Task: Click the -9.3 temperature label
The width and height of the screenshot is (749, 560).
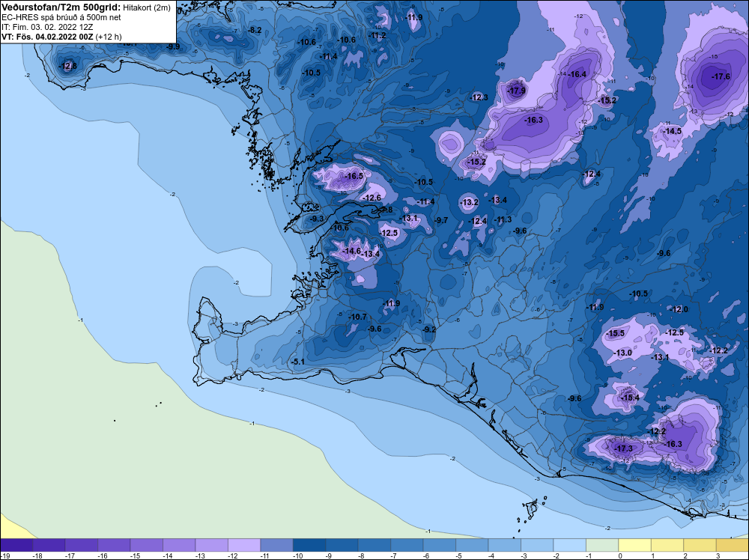Action: [x=317, y=219]
